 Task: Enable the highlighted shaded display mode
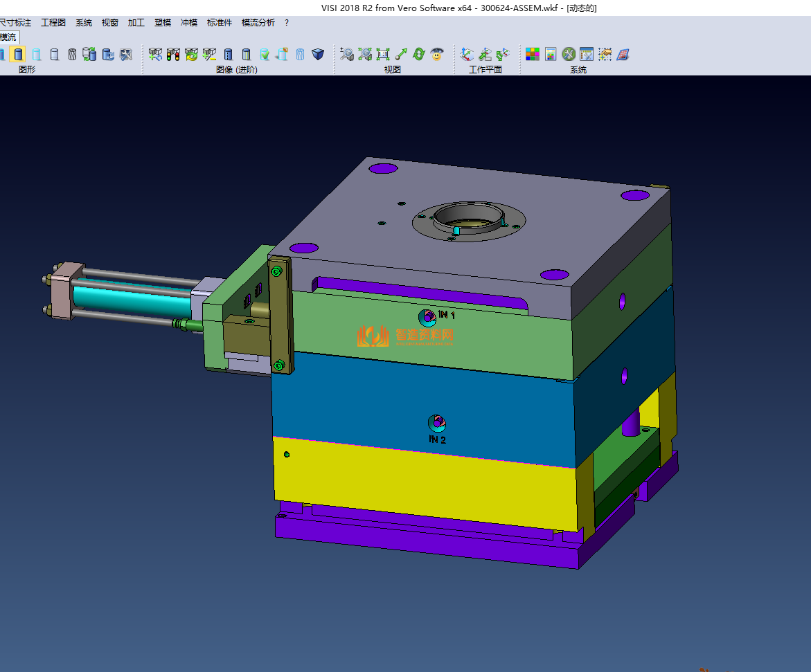(x=18, y=54)
